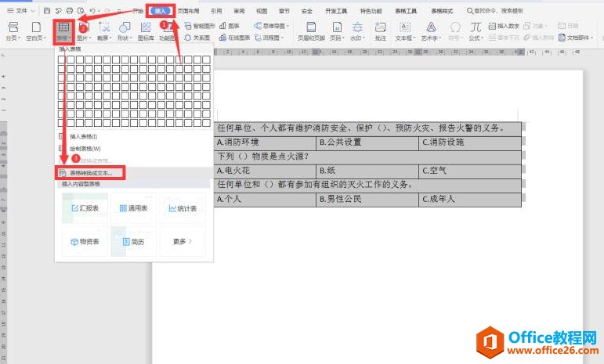This screenshot has width=604, height=364.
Task: Click the print icon in quick access toolbar
Action: (x=70, y=11)
